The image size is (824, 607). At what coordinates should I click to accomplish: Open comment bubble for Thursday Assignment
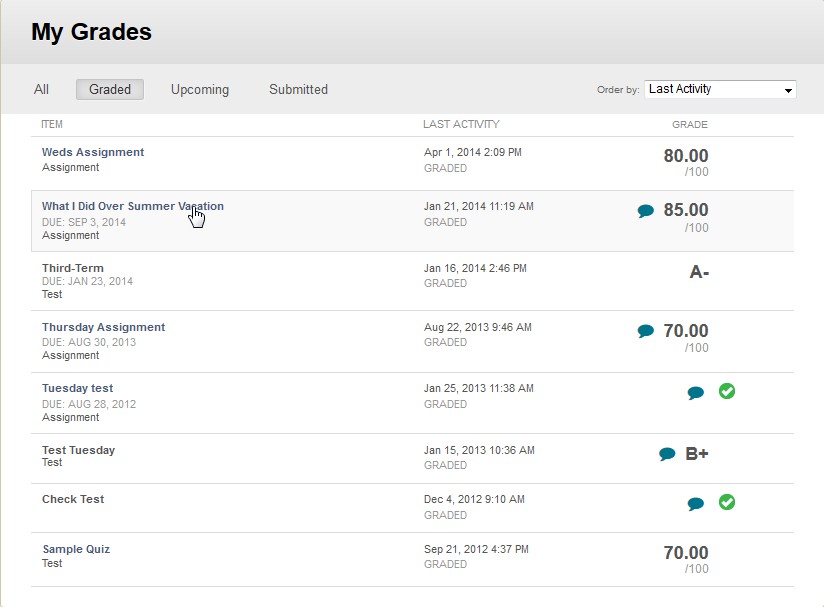(646, 331)
